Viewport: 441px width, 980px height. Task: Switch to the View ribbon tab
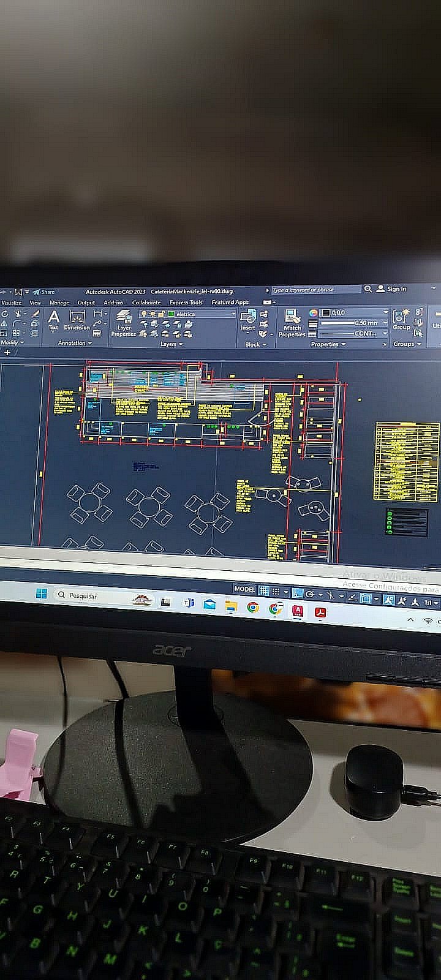(36, 303)
